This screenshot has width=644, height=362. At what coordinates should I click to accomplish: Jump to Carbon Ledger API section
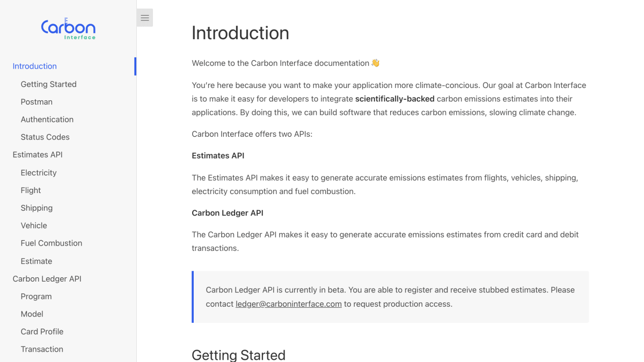(47, 279)
